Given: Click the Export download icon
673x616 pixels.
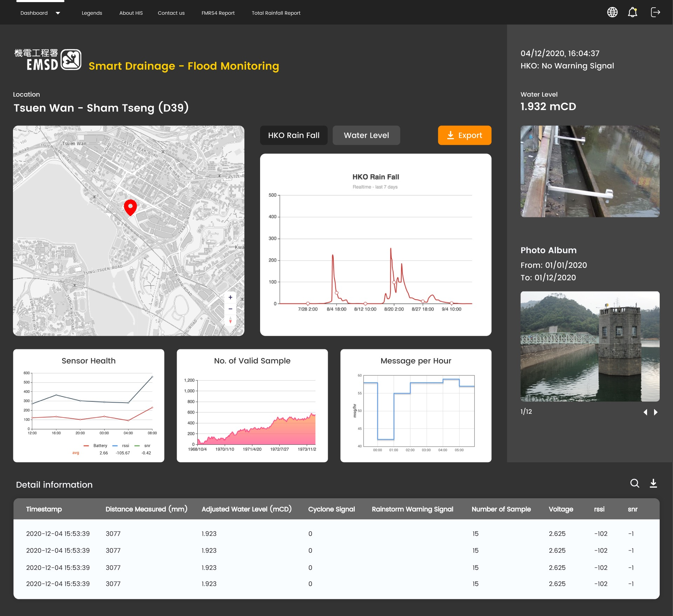Looking at the screenshot, I should coord(451,135).
